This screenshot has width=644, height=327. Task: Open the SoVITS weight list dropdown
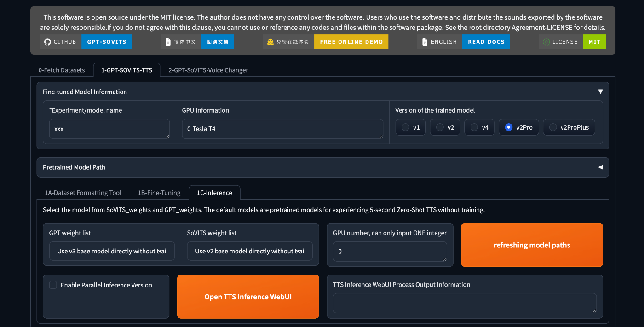click(x=250, y=251)
